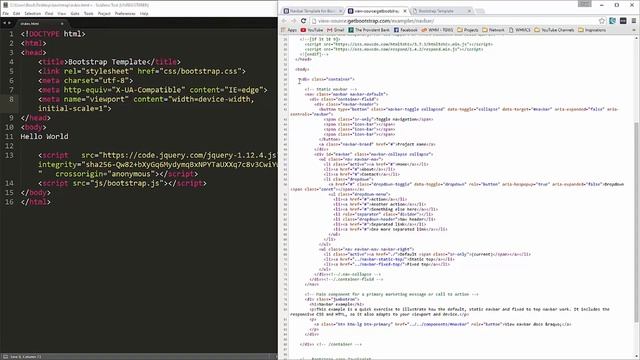
Task: Close the Navbar Template browser tab
Action: pyautogui.click(x=340, y=11)
